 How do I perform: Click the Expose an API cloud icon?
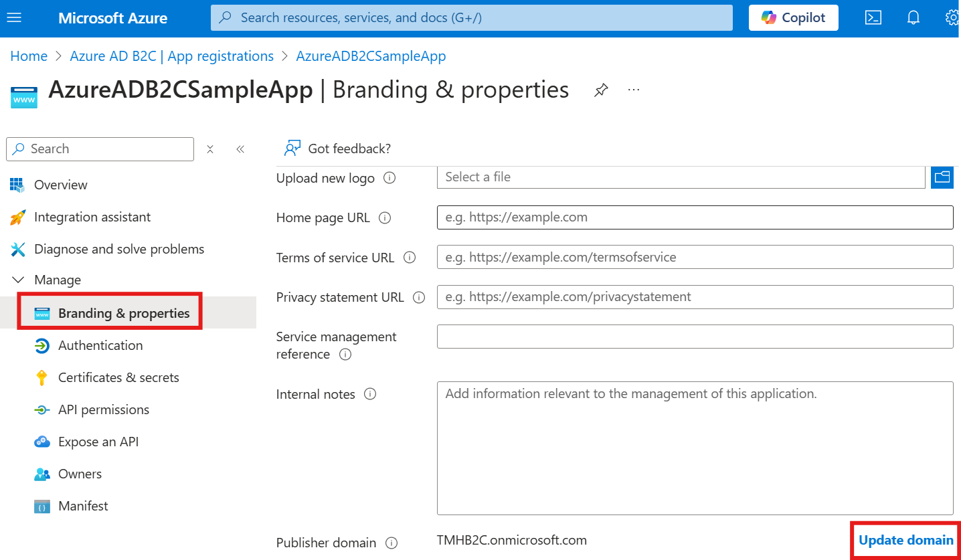point(41,442)
